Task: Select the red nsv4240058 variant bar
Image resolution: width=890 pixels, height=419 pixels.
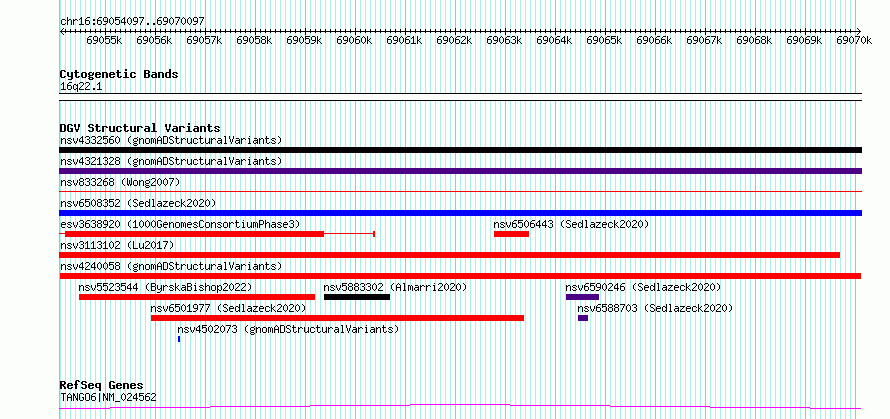Action: tap(460, 276)
